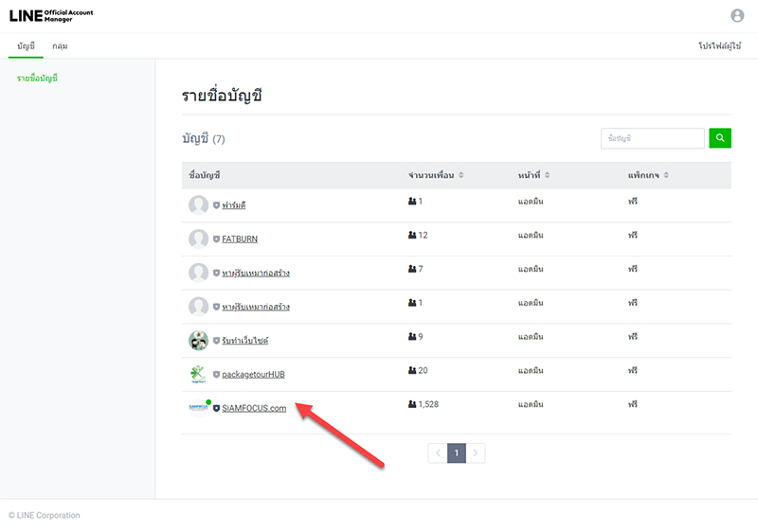
Task: Click the green search button
Action: [720, 139]
